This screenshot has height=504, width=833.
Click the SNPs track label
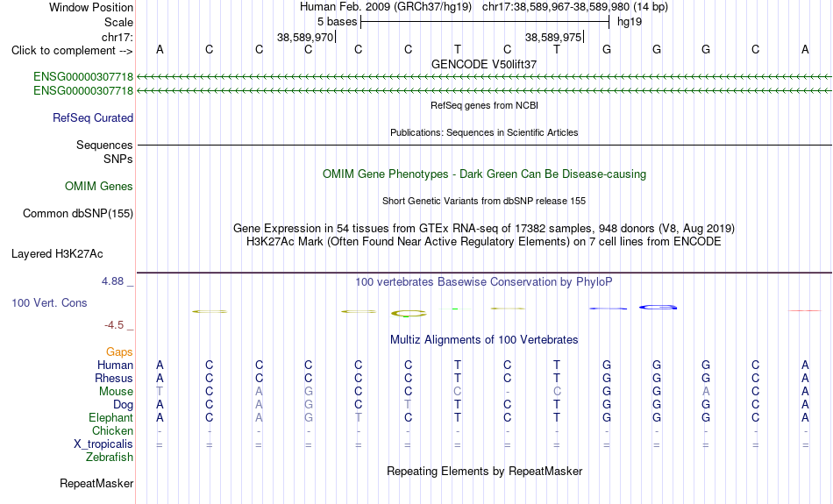(x=118, y=159)
